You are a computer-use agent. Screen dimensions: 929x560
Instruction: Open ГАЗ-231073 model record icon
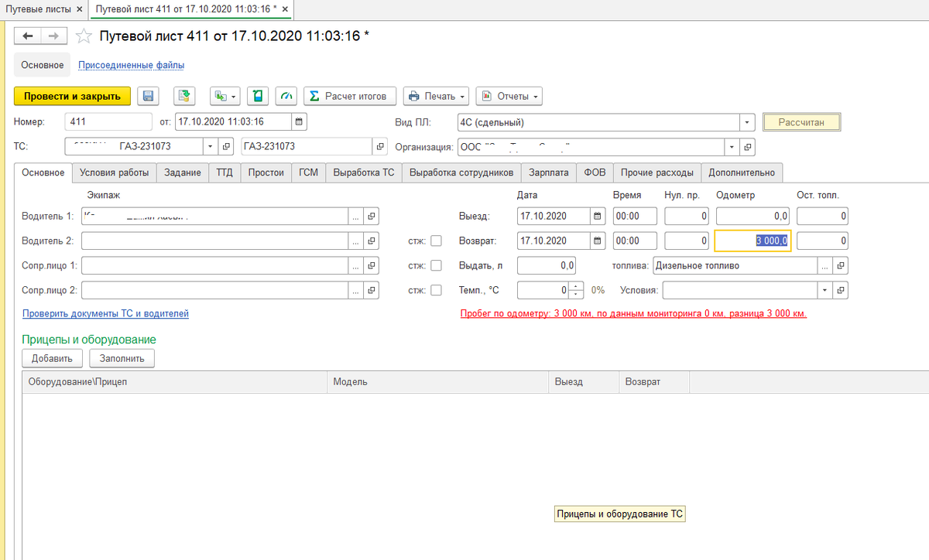[379, 146]
